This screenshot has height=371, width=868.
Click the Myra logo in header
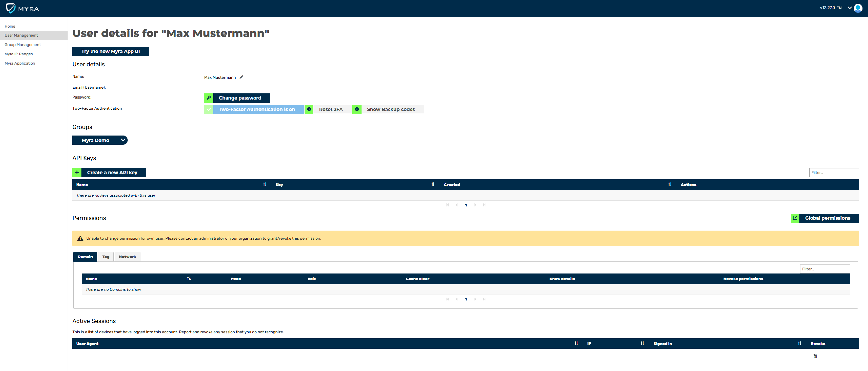pos(22,8)
